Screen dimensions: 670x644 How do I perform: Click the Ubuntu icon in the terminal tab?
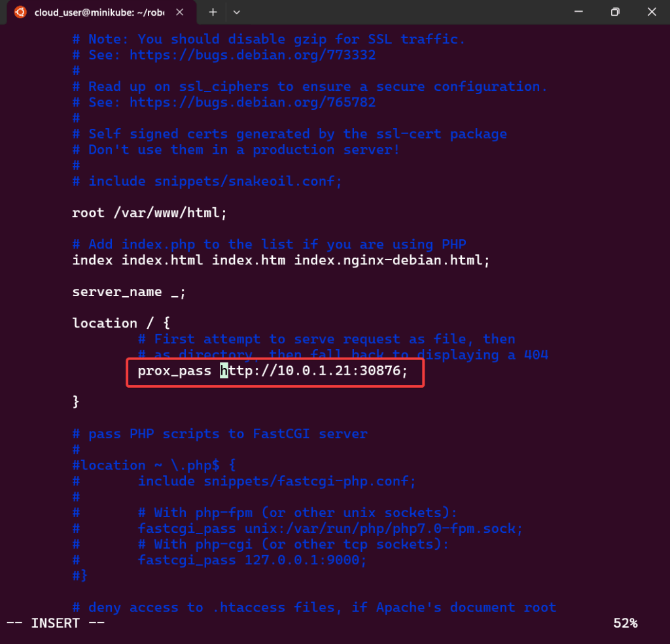[x=20, y=12]
